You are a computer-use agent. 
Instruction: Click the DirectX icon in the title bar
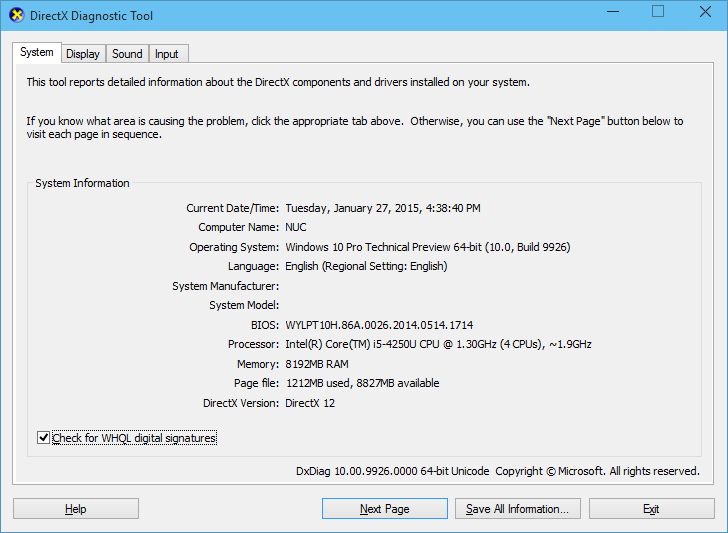16,16
